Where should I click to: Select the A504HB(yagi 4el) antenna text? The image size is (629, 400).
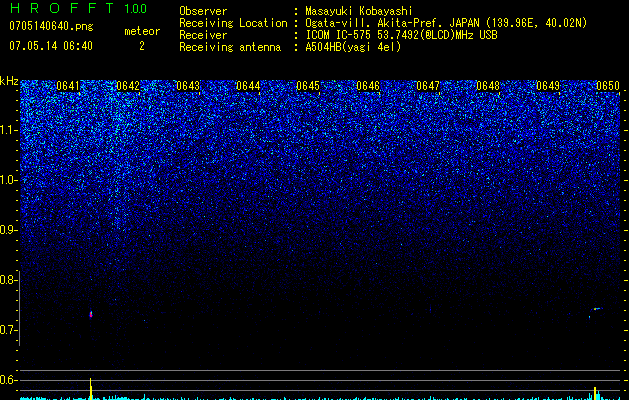tap(353, 47)
